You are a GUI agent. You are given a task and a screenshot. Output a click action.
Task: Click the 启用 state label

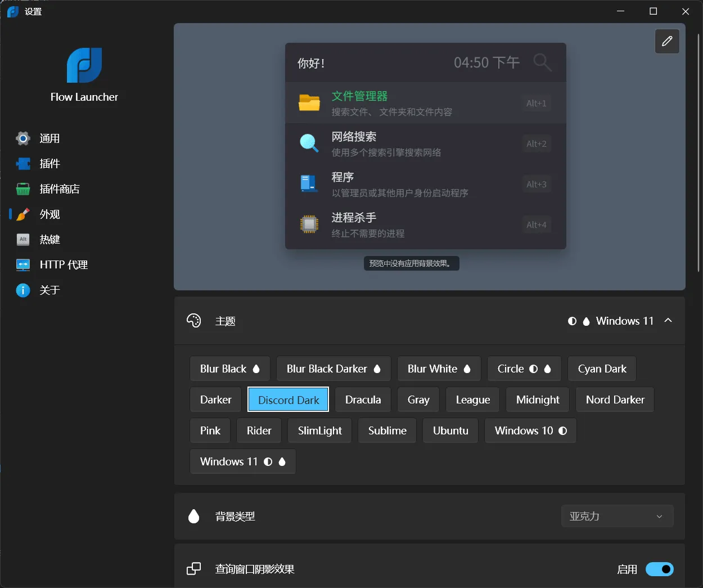tap(627, 569)
